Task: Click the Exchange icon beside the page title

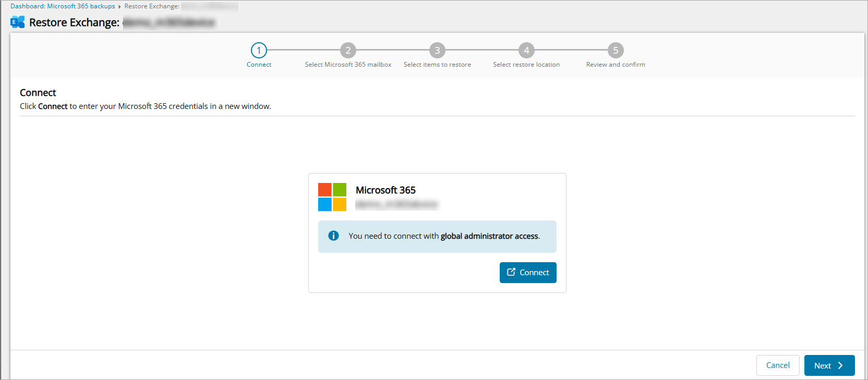Action: tap(18, 22)
